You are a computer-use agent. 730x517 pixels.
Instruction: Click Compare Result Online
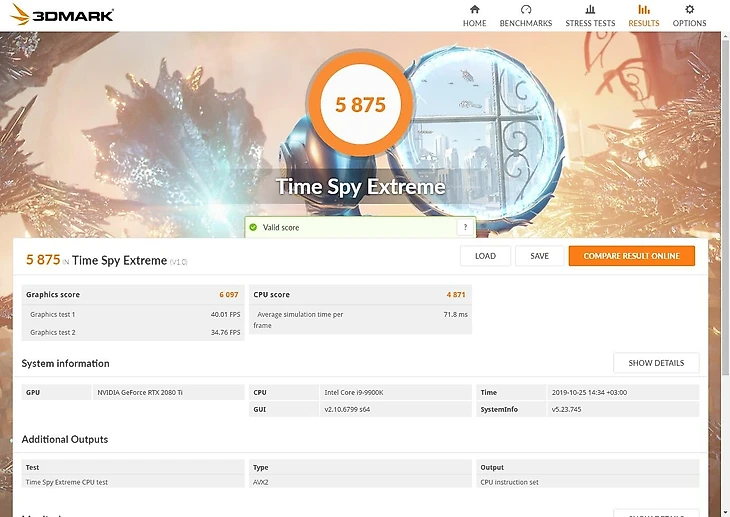631,256
